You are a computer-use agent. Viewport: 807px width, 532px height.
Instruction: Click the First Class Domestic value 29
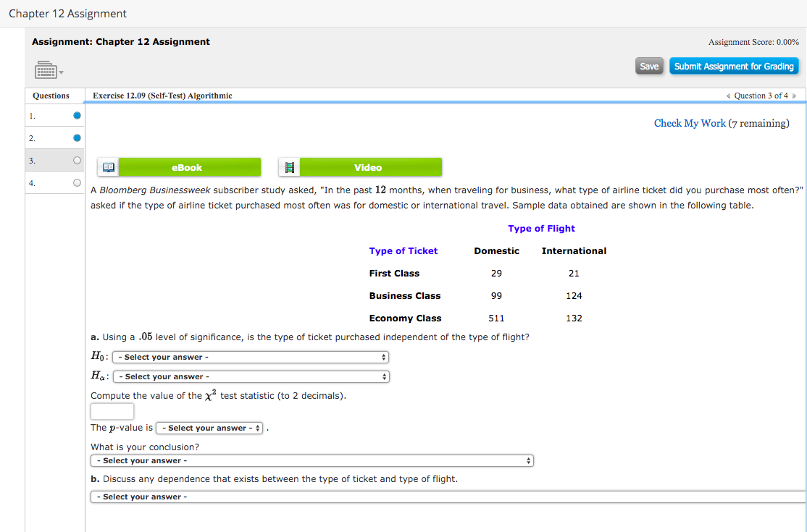[497, 274]
